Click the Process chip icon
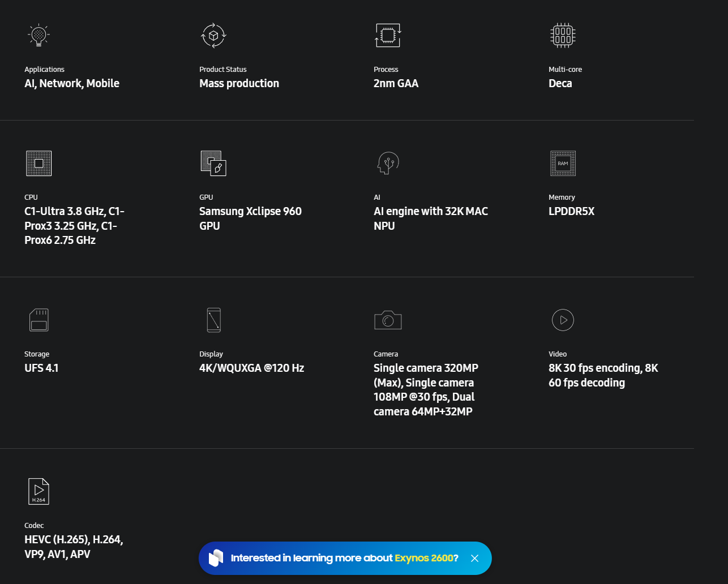 pyautogui.click(x=388, y=35)
